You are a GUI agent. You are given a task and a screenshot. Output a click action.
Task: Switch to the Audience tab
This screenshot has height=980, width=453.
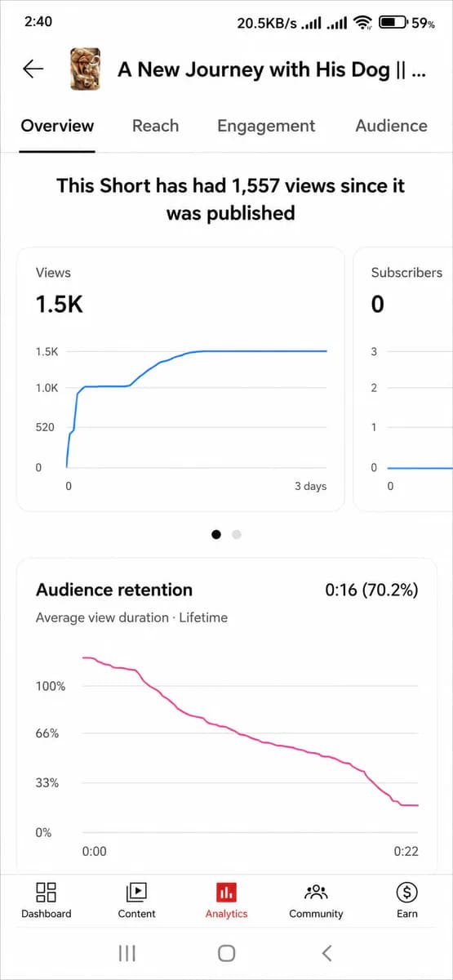pyautogui.click(x=391, y=126)
